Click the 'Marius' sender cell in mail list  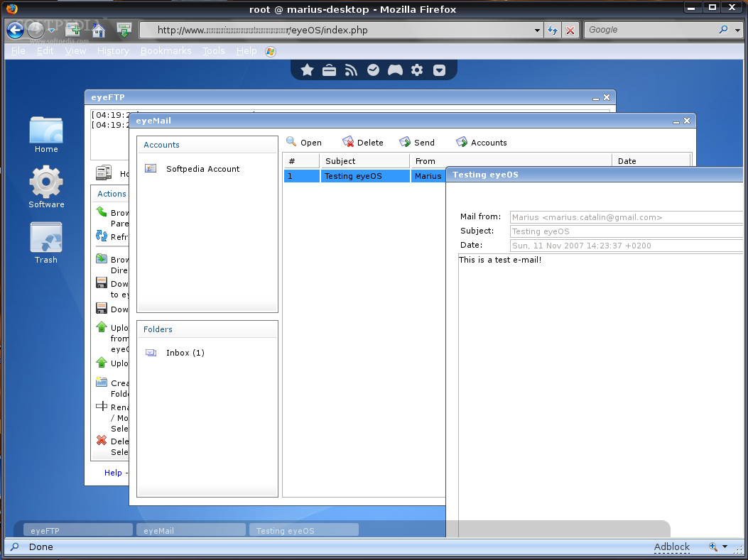click(x=428, y=176)
